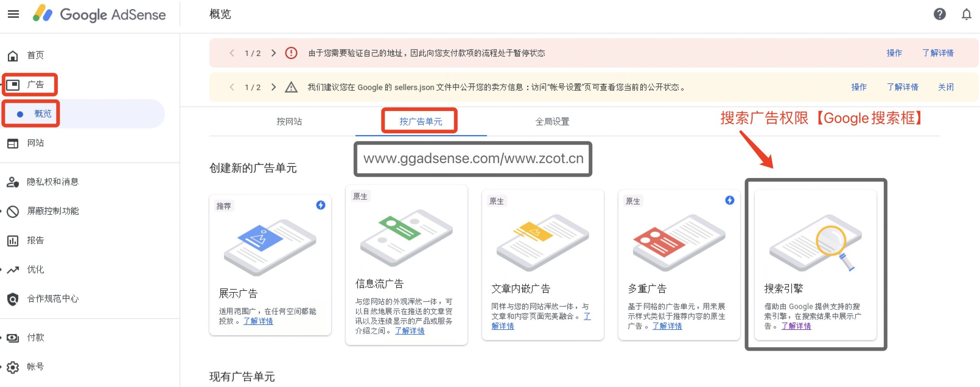The image size is (980, 387).
Task: Open the hamburger main menu
Action: [13, 14]
